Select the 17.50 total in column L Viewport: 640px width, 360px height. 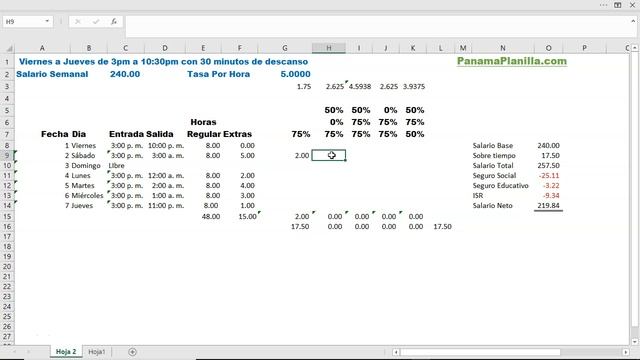pyautogui.click(x=442, y=227)
